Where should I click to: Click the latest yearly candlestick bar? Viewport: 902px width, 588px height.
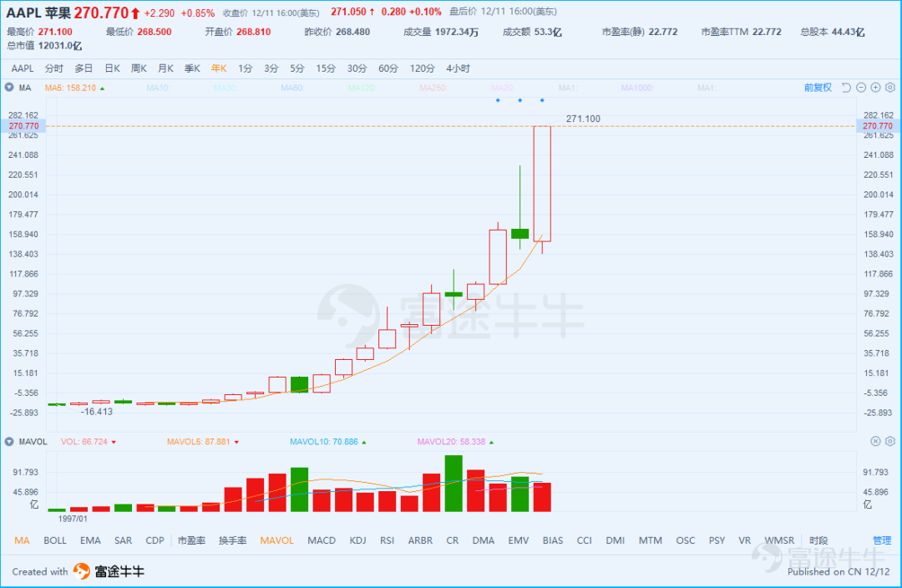[542, 184]
